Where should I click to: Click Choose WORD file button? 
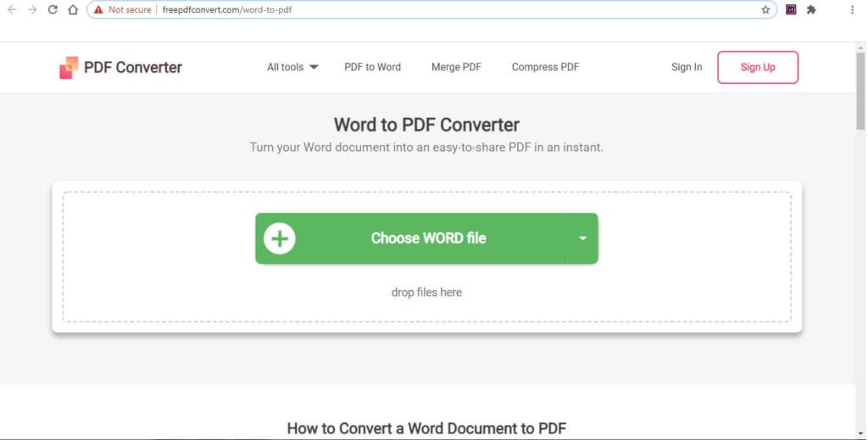click(411, 238)
